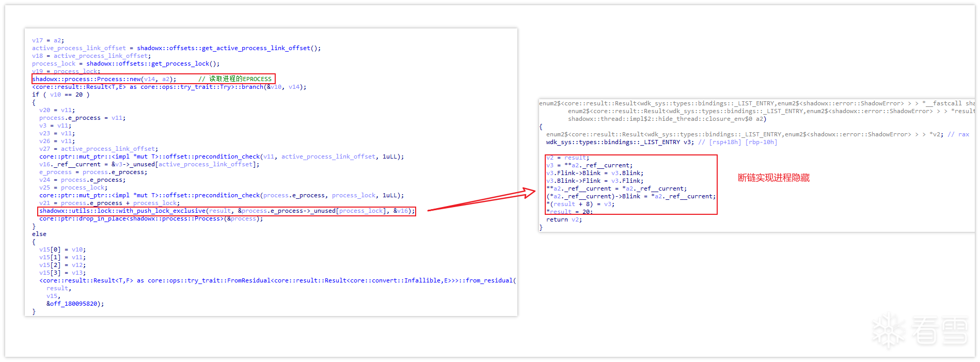This screenshot has height=362, width=980.
Task: Click the else keyword
Action: (39, 234)
